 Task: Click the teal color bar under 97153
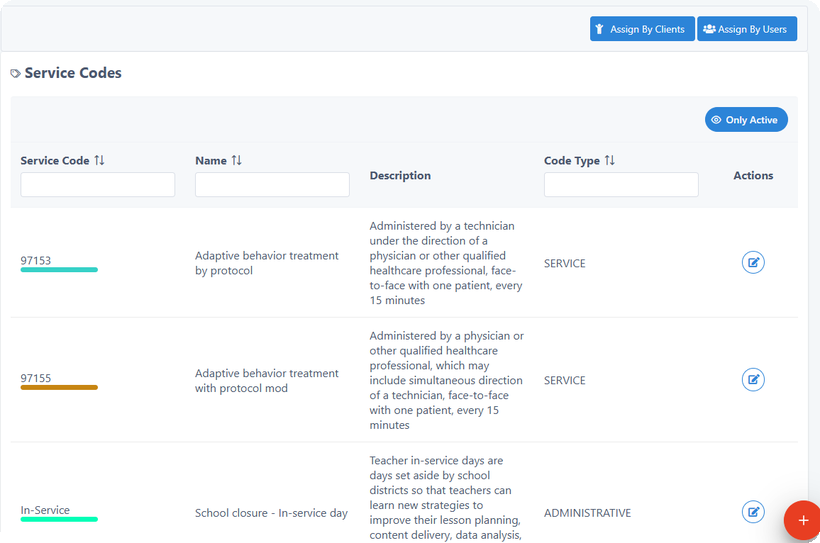[x=59, y=270]
